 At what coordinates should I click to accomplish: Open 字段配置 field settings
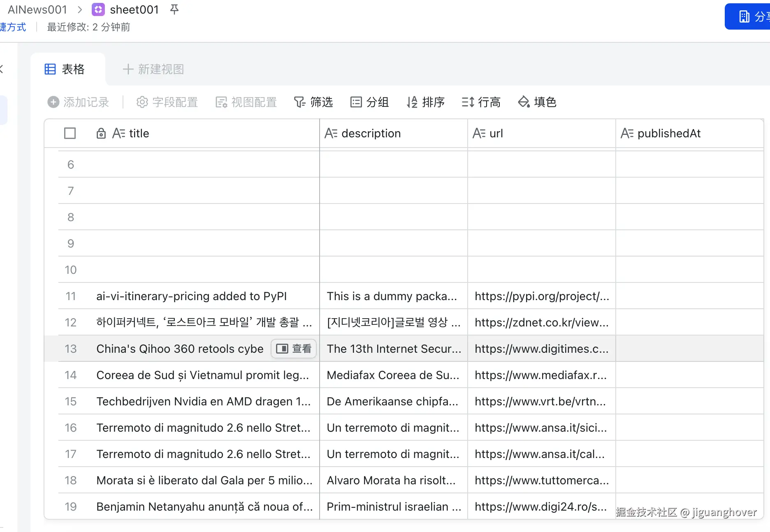167,102
